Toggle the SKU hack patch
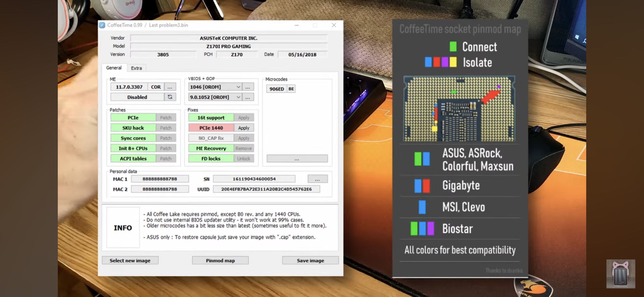This screenshot has width=644, height=297. 133,128
